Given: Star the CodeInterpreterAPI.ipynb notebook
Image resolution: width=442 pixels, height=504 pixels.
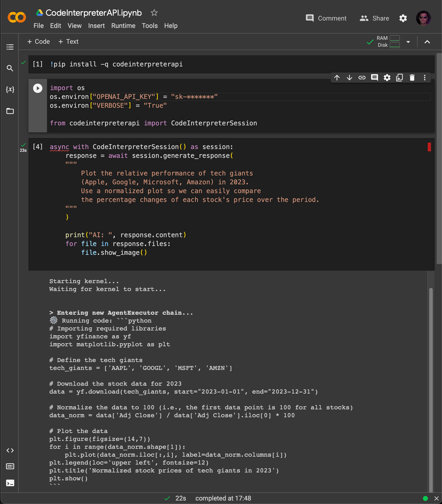Looking at the screenshot, I should pyautogui.click(x=154, y=13).
